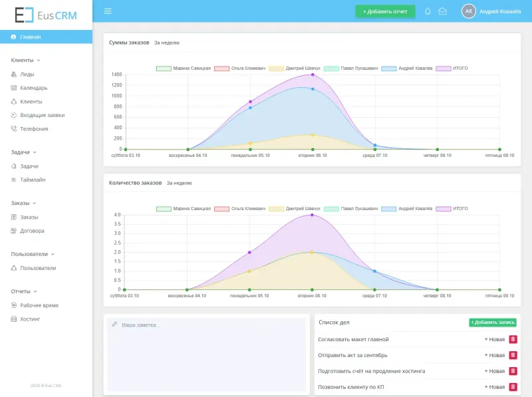The width and height of the screenshot is (532, 397).
Task: Click the Задачи item icon
Action: pos(13,166)
